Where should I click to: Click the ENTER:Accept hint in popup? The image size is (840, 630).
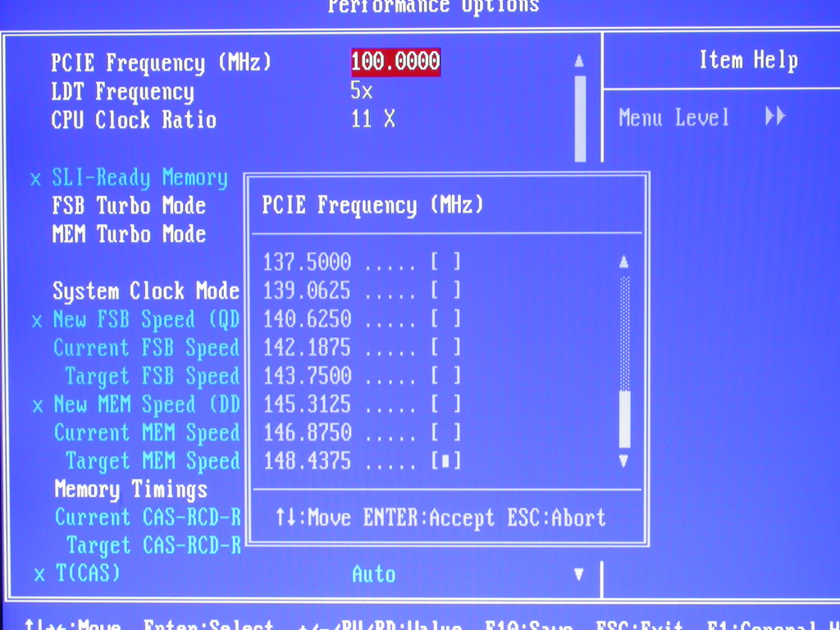click(x=429, y=518)
